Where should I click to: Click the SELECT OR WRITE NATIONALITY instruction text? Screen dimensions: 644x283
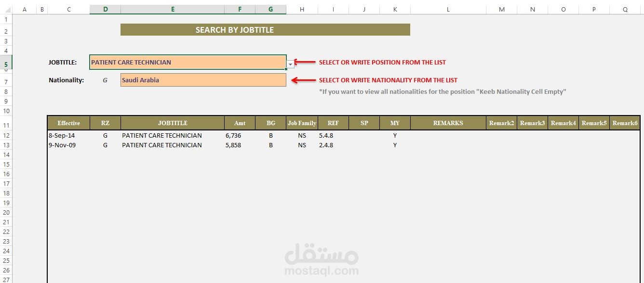(388, 80)
